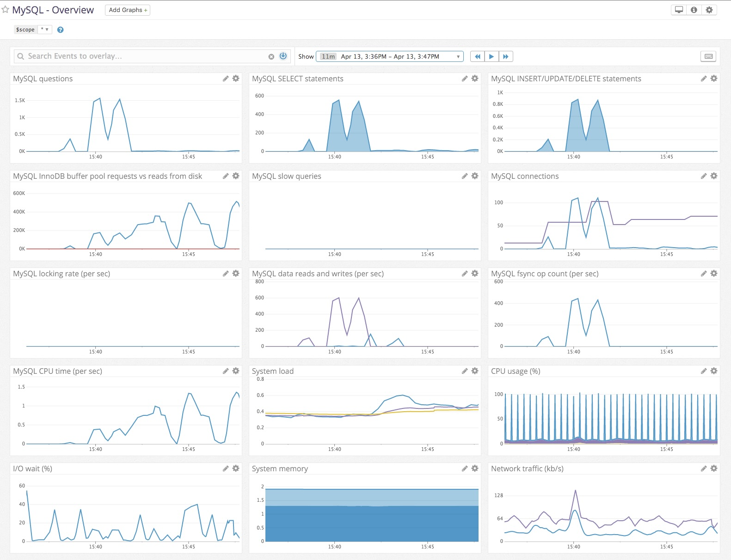Screen dimensions: 731x560
Task: Click the I/O wait (%) graph title
Action: [33, 469]
